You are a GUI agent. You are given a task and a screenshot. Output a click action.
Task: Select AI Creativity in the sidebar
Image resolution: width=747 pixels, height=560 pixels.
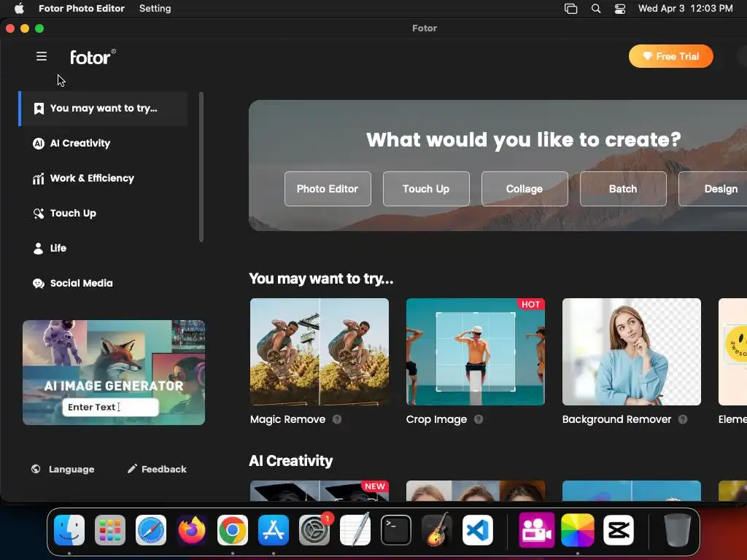(x=104, y=144)
